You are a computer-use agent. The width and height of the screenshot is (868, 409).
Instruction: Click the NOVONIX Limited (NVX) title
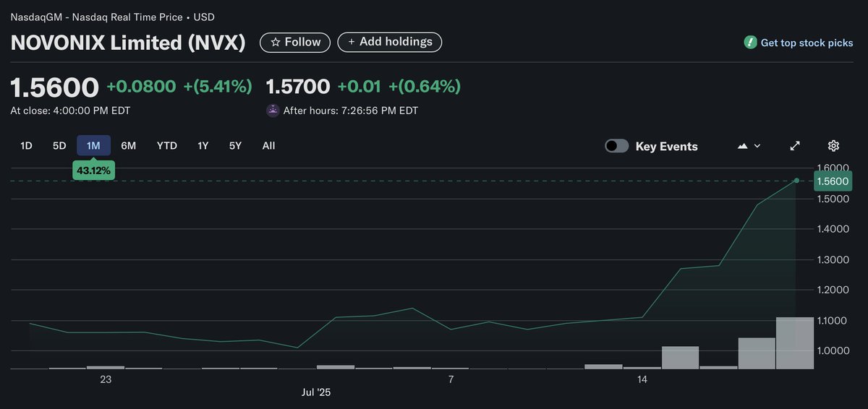tap(128, 43)
